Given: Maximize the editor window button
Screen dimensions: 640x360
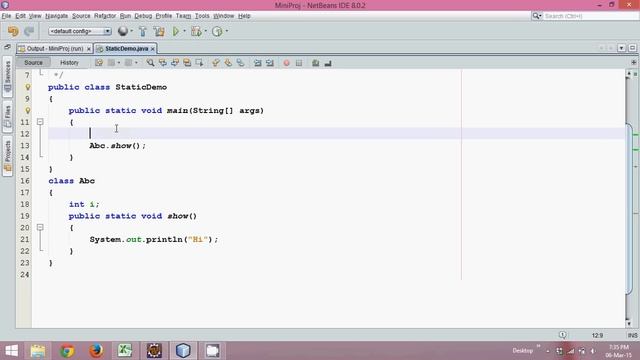Looking at the screenshot, I should tap(632, 48).
